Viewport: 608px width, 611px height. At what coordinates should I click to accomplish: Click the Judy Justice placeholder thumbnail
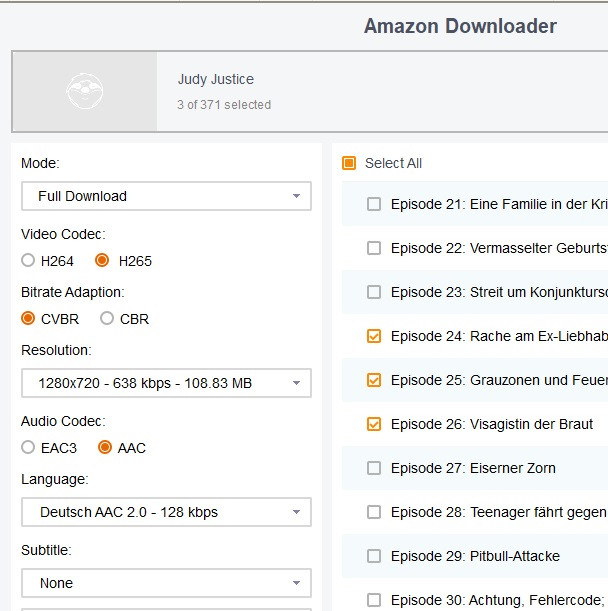pyautogui.click(x=85, y=92)
